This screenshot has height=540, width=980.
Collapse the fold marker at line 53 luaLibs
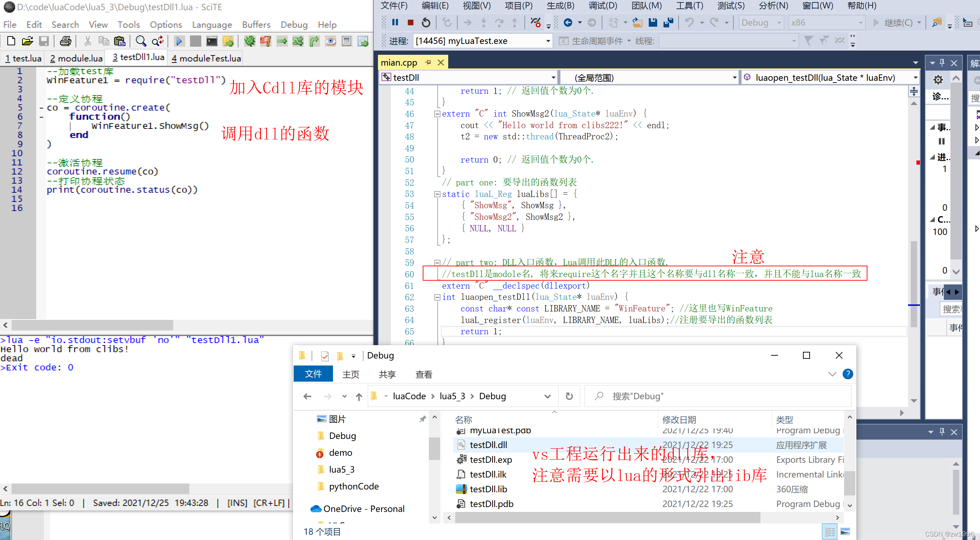point(438,194)
